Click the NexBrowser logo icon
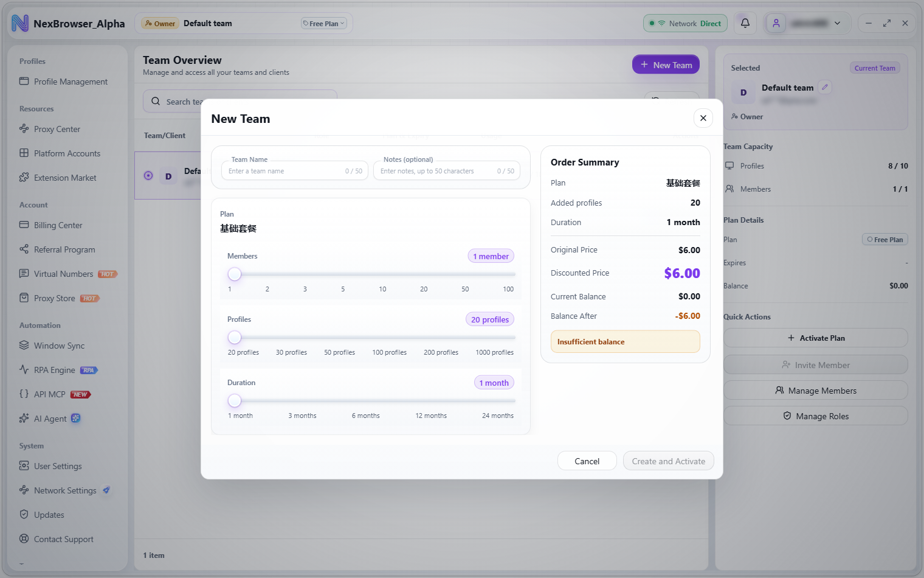The width and height of the screenshot is (924, 578). [x=20, y=24]
